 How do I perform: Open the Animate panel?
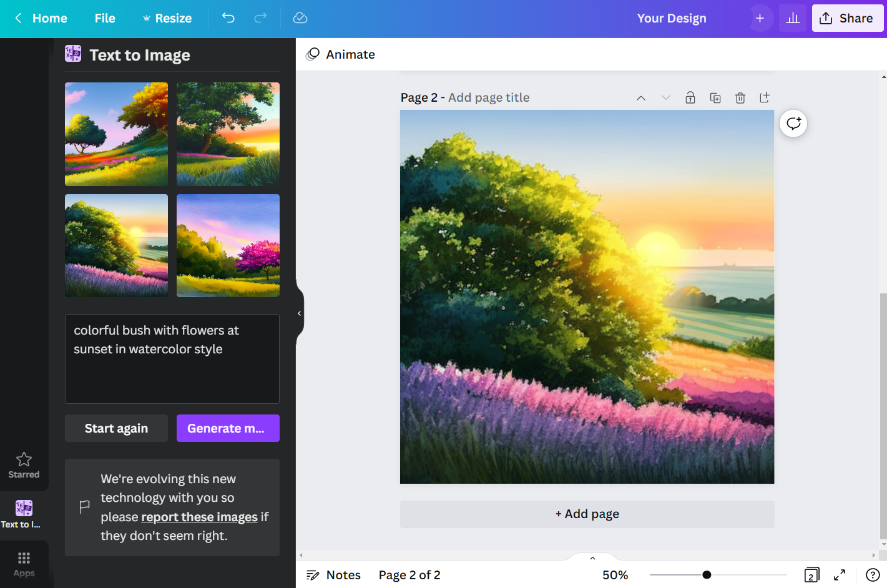(340, 54)
